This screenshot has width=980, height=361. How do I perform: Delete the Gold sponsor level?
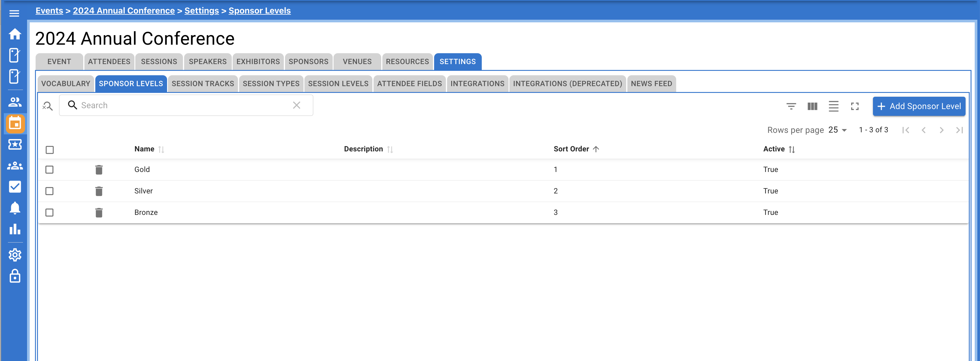tap(99, 170)
